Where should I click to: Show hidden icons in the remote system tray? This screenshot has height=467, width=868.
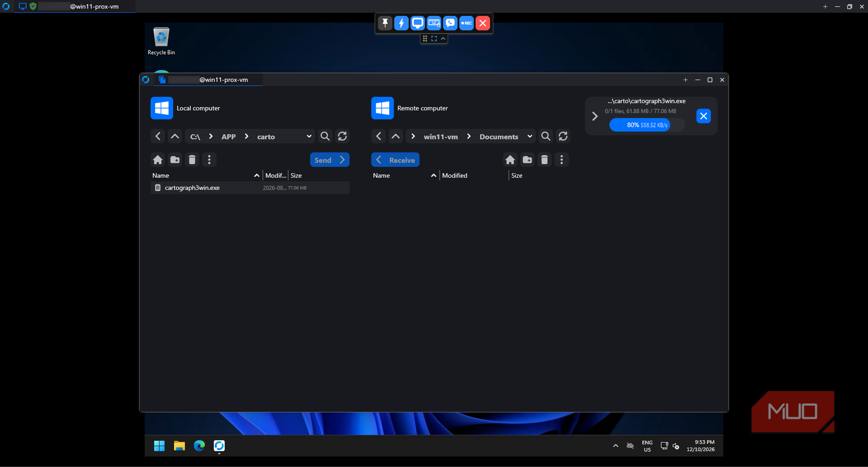(615, 446)
